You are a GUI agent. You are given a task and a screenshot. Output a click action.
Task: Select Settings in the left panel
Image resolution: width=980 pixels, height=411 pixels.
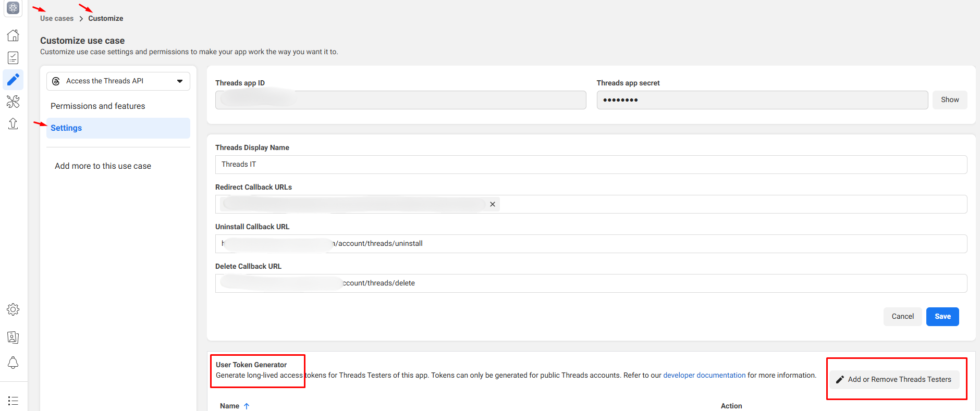tap(66, 128)
